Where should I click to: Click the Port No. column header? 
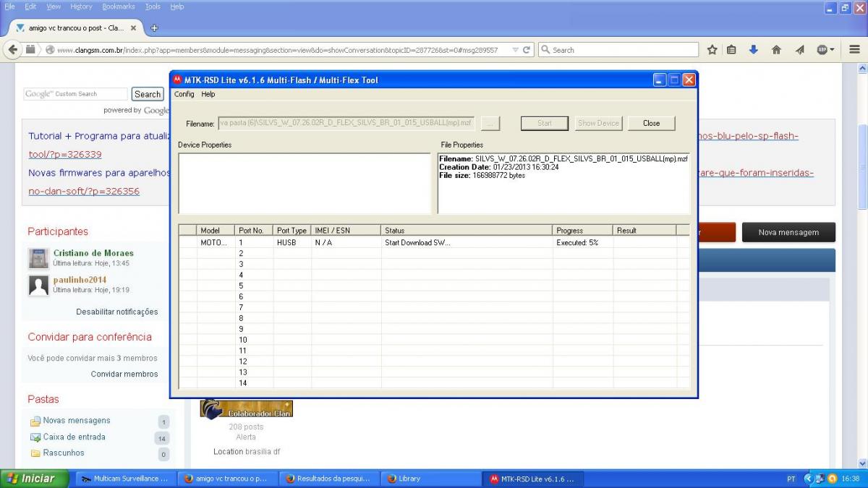[254, 230]
